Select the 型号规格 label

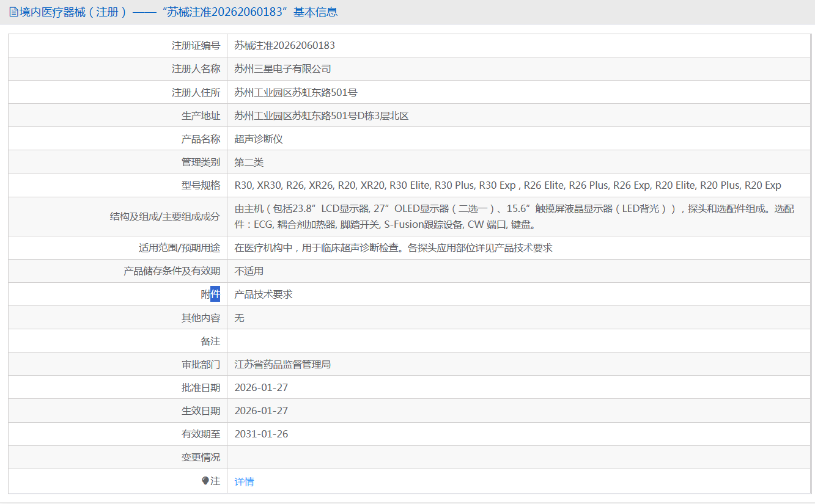point(201,185)
